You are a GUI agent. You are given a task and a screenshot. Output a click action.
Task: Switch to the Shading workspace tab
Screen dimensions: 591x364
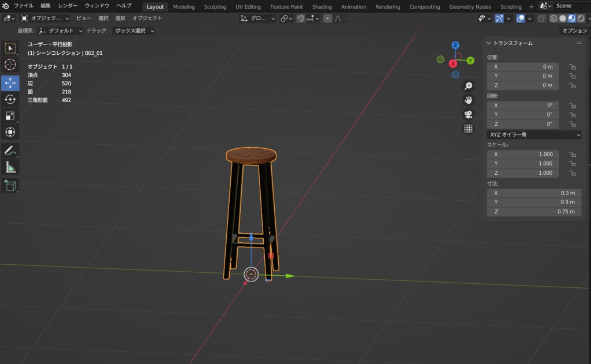(322, 7)
